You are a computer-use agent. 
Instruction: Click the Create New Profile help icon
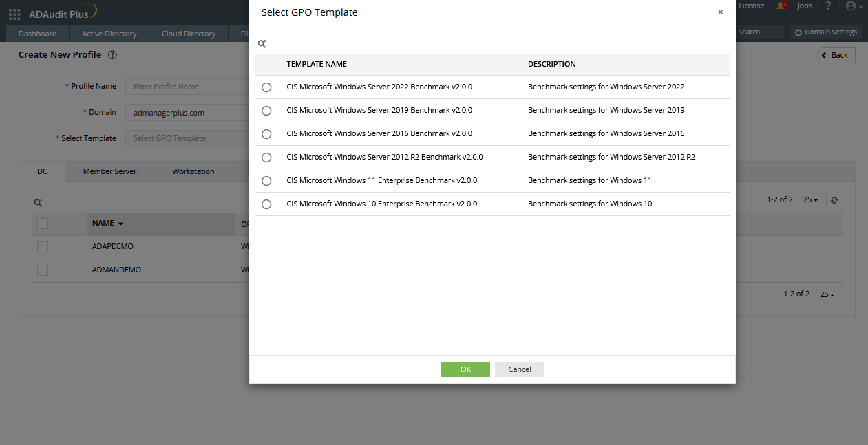(112, 55)
